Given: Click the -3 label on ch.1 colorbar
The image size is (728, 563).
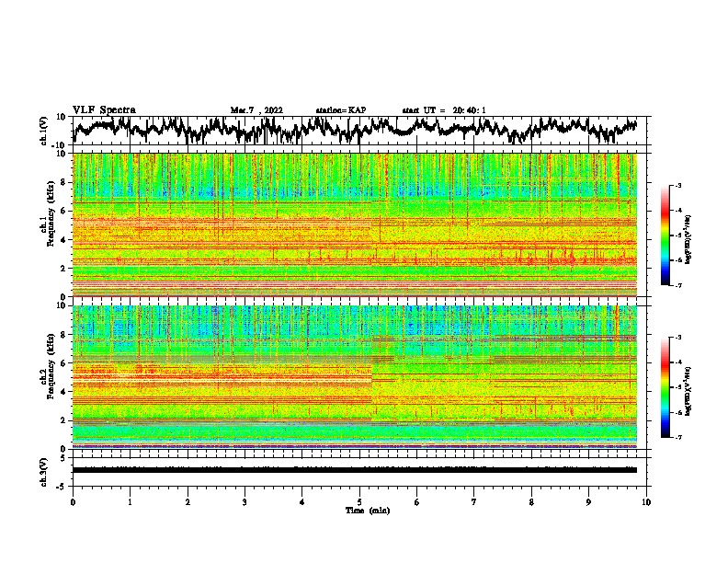Looking at the screenshot, I should [678, 185].
